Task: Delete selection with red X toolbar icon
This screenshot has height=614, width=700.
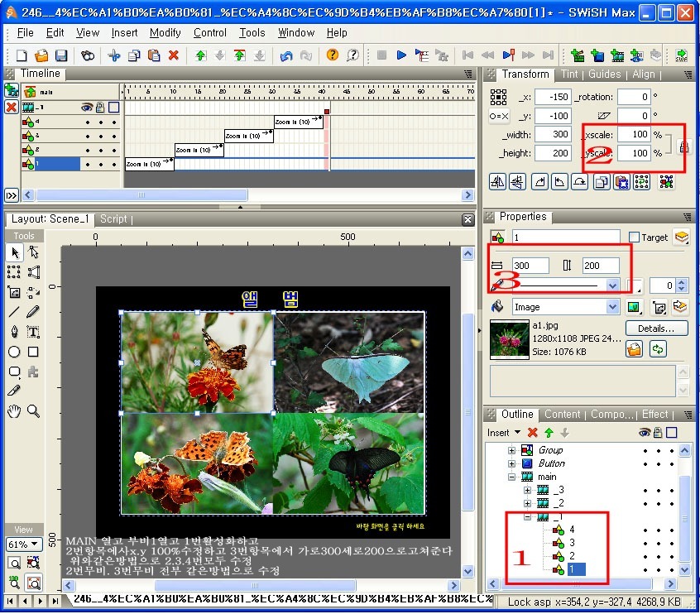Action: [174, 55]
